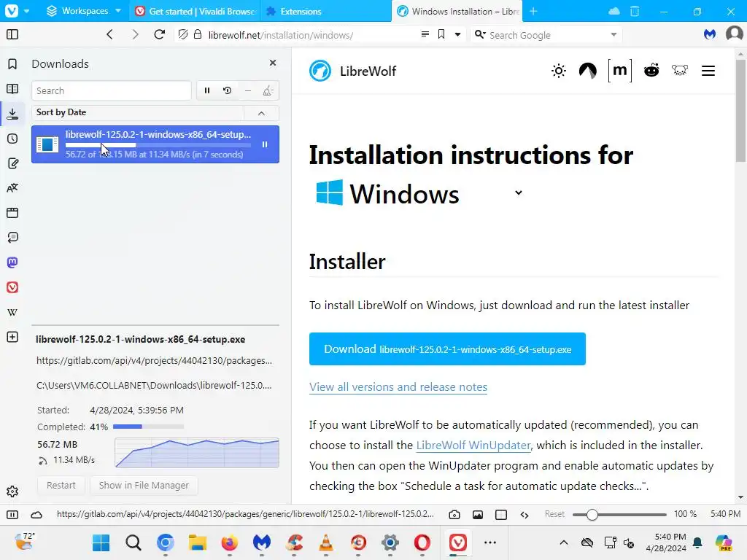Click the downloads Search field
This screenshot has width=747, height=560.
[x=112, y=90]
